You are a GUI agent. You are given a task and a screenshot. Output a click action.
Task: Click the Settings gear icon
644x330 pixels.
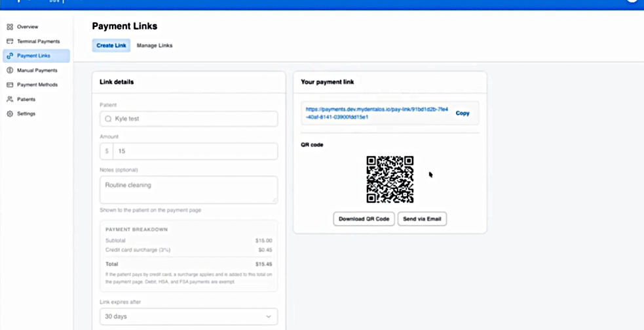pos(10,113)
